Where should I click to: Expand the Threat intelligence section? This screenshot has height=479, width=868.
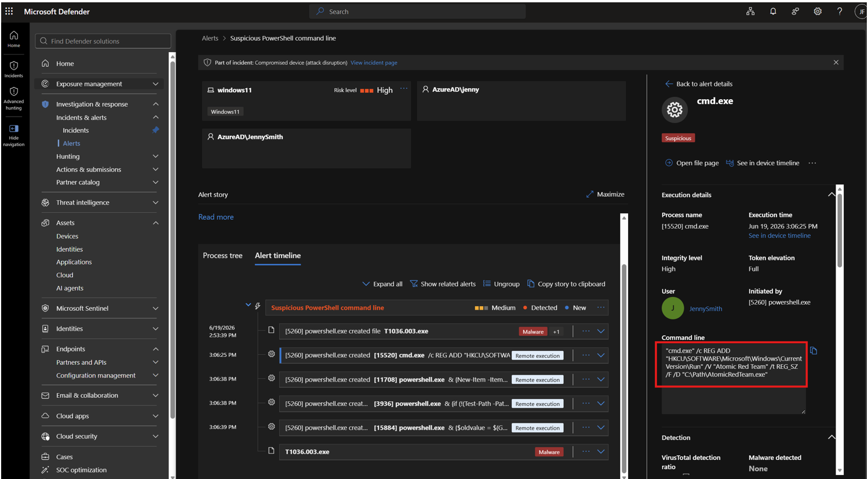tap(155, 203)
